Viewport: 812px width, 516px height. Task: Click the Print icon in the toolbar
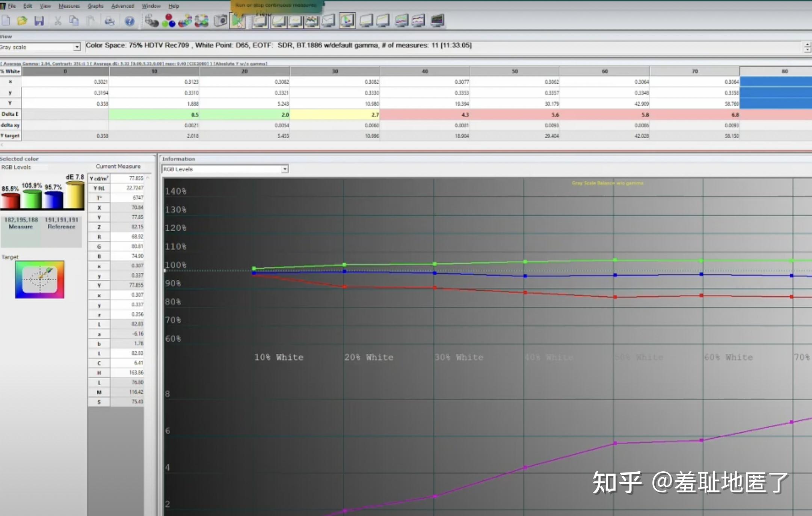[110, 21]
